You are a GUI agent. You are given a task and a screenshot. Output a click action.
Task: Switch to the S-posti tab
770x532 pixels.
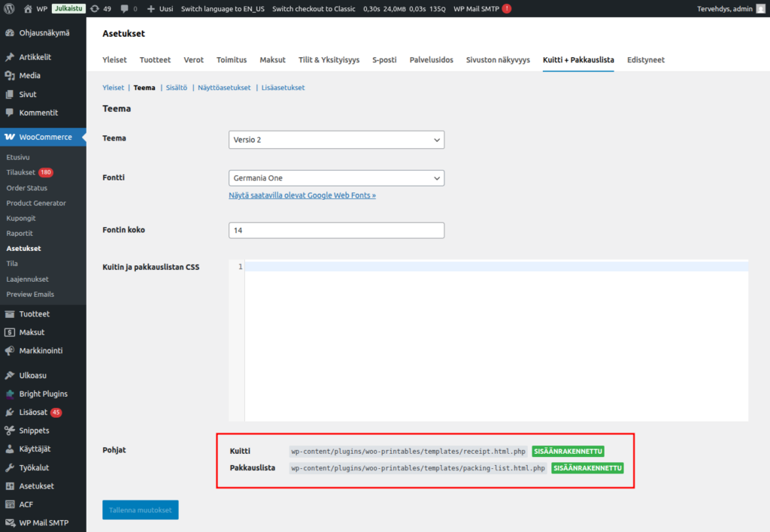click(384, 60)
